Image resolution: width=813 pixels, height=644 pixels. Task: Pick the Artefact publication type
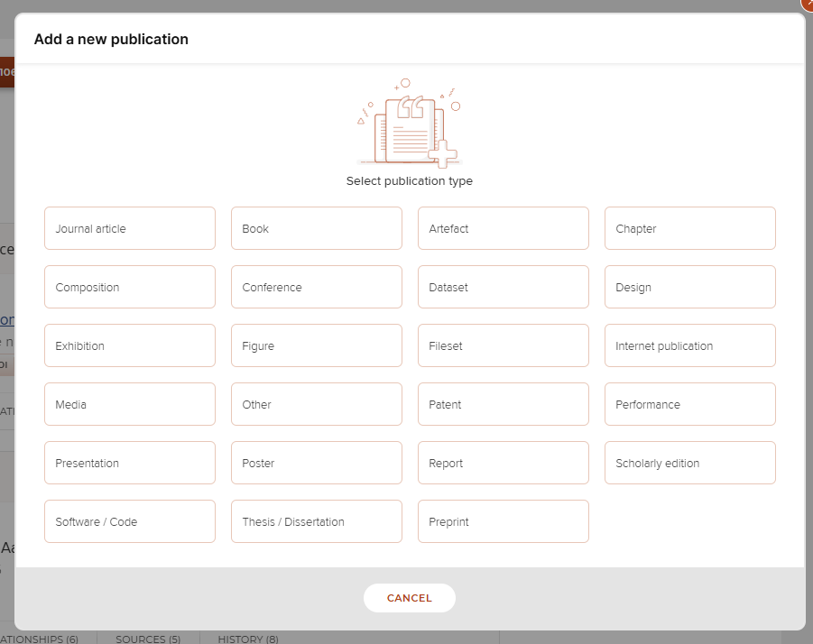click(x=503, y=228)
